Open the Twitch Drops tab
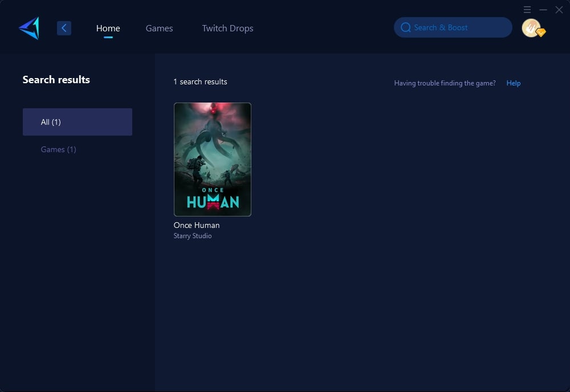 [227, 28]
